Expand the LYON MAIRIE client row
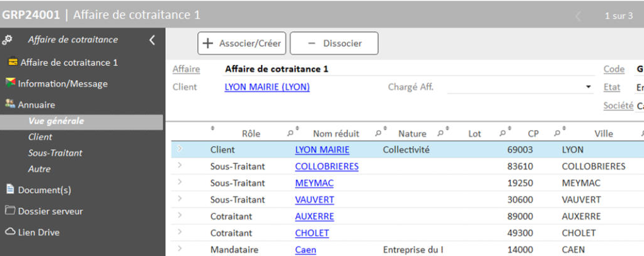Viewport: 644px width, 256px height. click(x=179, y=149)
